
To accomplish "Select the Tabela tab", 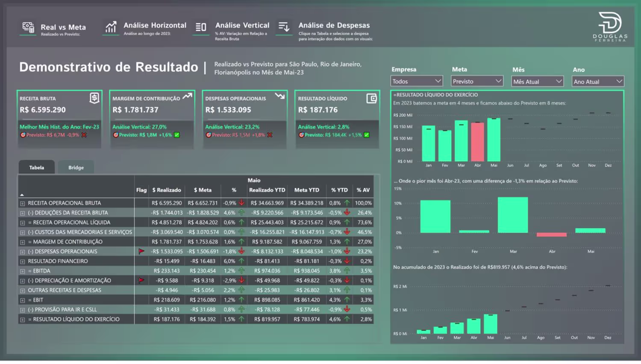I will click(x=37, y=167).
